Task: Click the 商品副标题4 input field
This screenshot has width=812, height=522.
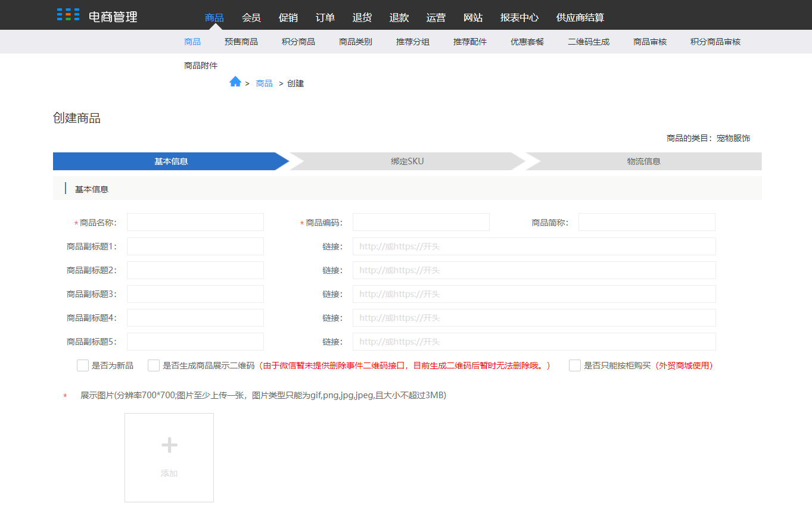Action: (x=195, y=318)
